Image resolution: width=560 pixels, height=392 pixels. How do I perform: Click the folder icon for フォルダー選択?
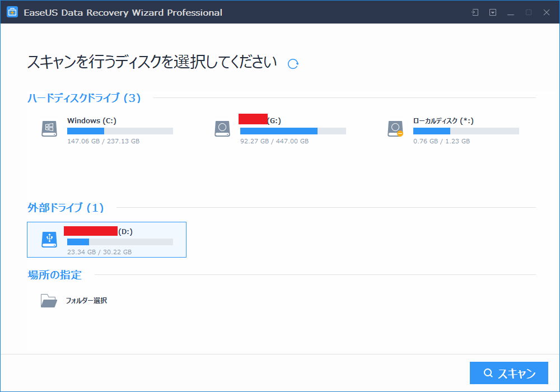tap(49, 301)
